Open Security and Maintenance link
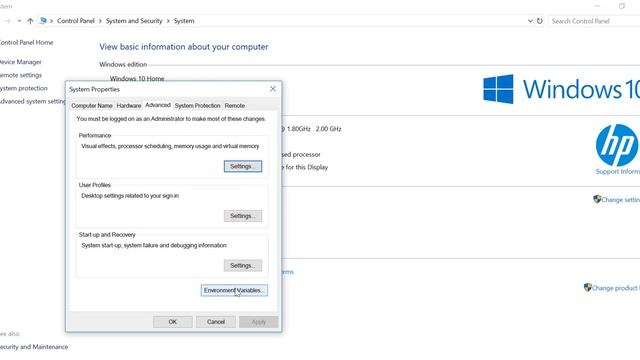This screenshot has width=640, height=360. (34, 347)
